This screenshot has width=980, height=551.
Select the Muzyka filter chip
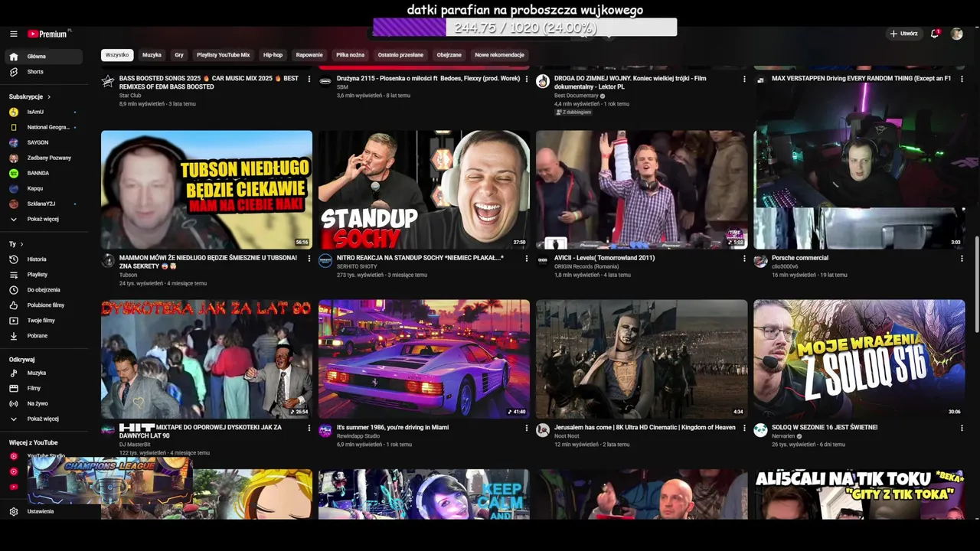pos(152,55)
